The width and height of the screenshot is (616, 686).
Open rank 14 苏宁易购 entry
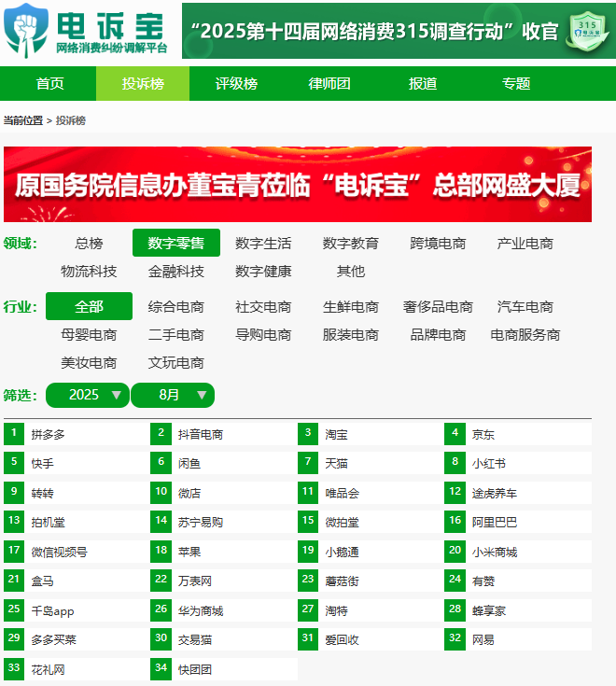pyautogui.click(x=223, y=522)
